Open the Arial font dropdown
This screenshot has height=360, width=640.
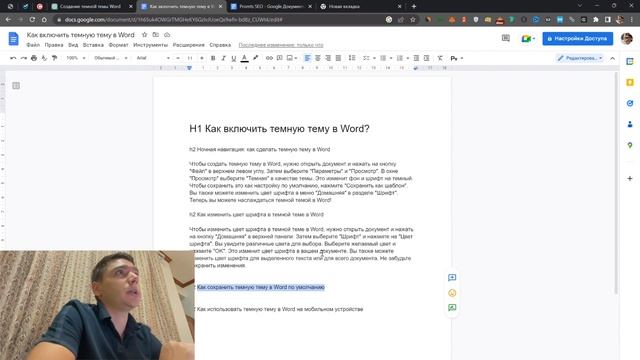(153, 58)
